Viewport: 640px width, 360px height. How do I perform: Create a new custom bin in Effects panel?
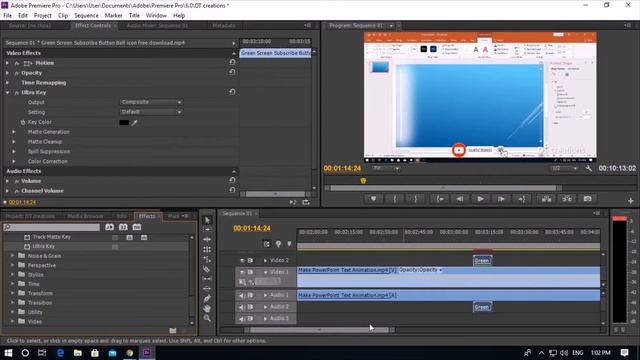[x=173, y=330]
